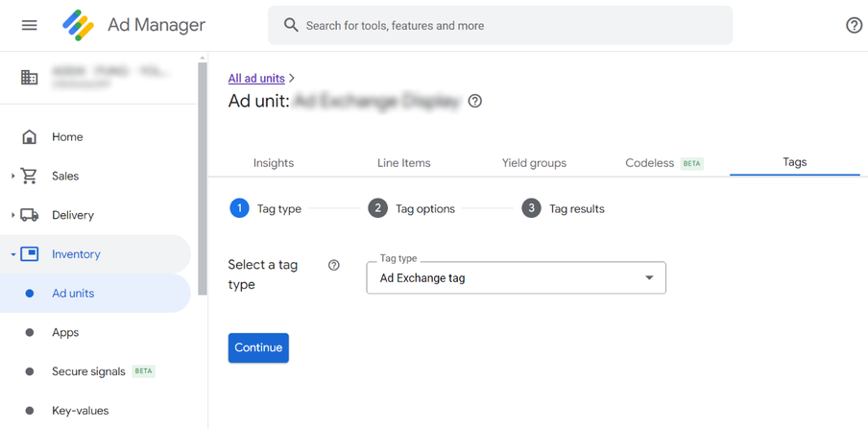The width and height of the screenshot is (868, 429).
Task: Click the Ad Manager logo
Action: (79, 25)
